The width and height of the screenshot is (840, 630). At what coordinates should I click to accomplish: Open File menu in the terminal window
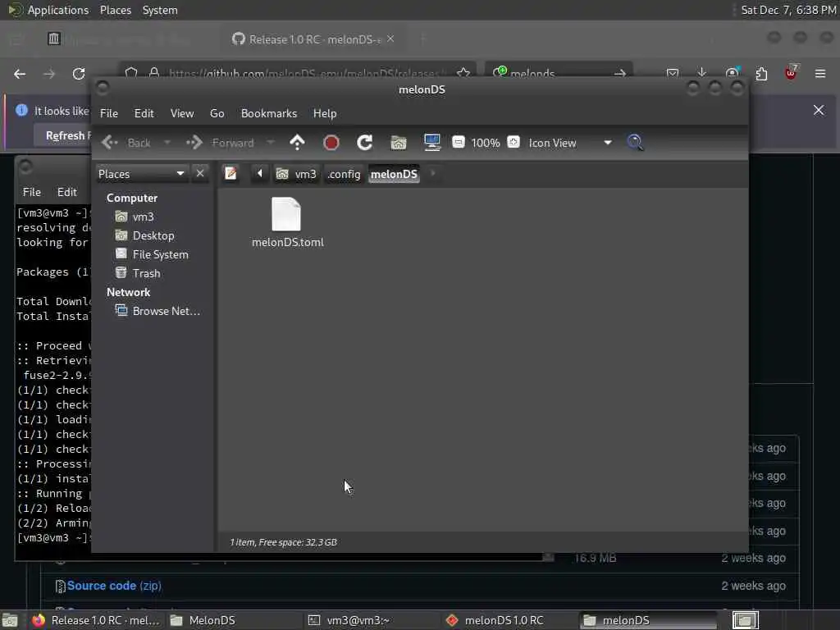[32, 192]
